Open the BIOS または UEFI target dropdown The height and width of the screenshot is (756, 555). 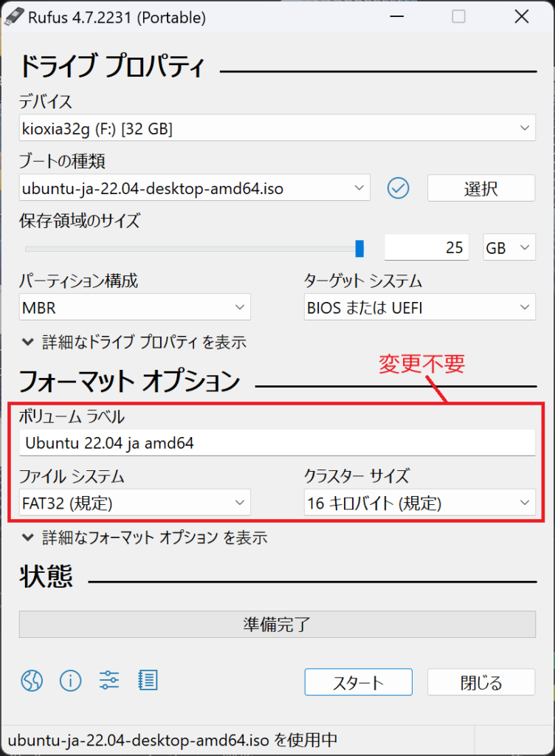pos(420,307)
